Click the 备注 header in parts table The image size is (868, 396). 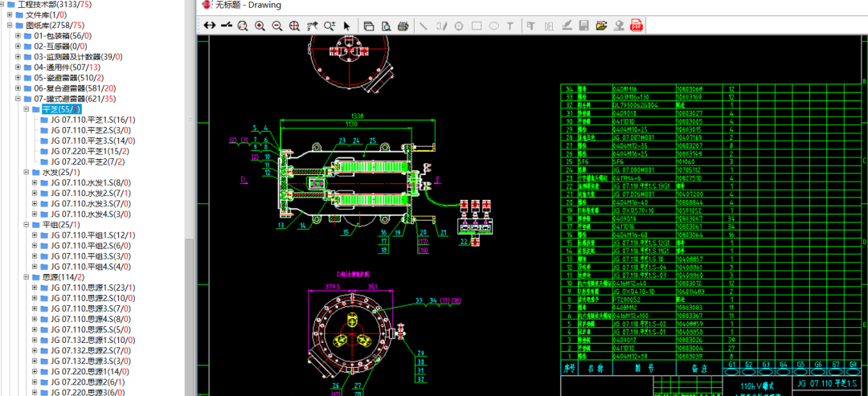click(x=699, y=367)
